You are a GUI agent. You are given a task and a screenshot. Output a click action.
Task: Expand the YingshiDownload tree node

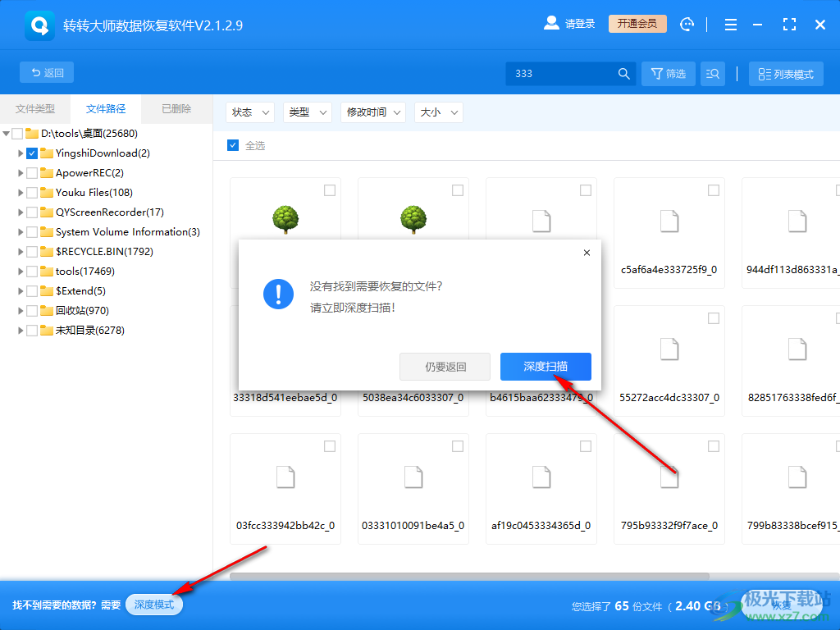point(21,153)
